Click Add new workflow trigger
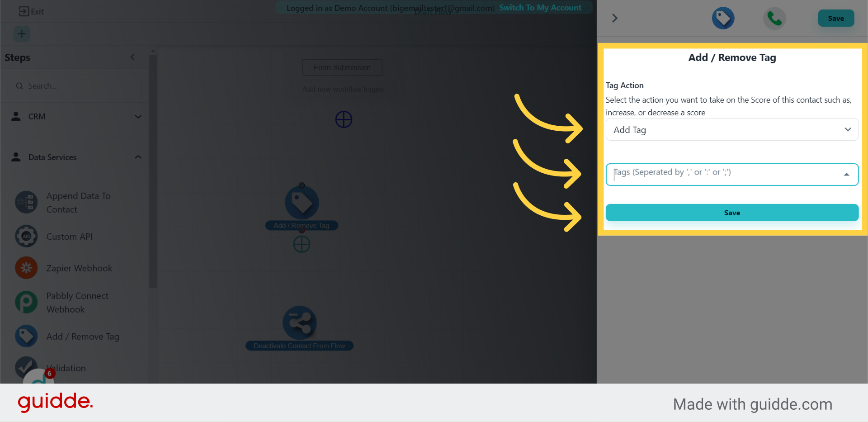 344,89
